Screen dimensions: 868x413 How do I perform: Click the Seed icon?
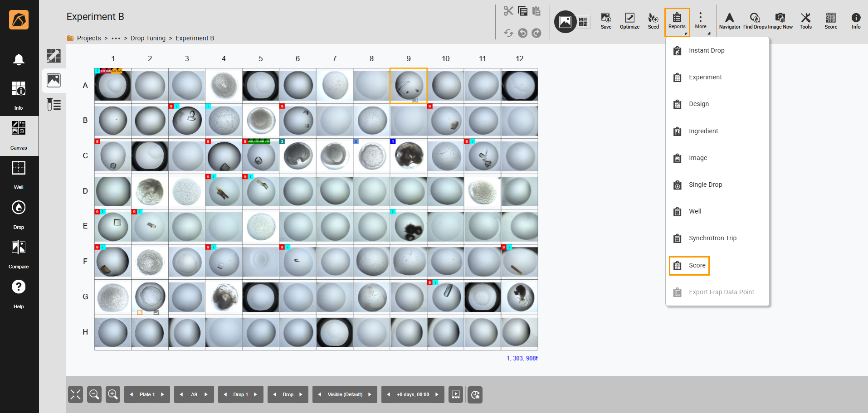[x=653, y=21]
